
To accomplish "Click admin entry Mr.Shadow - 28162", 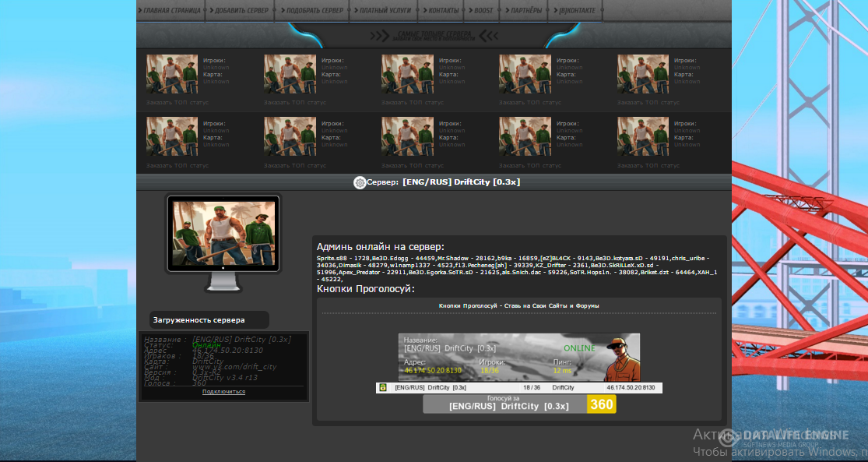I will pyautogui.click(x=466, y=258).
